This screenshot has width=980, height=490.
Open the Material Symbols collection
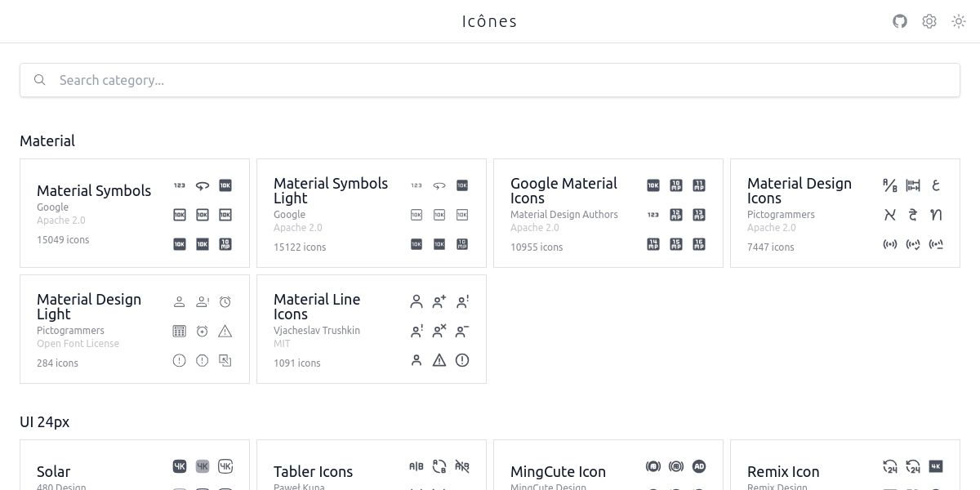point(94,191)
